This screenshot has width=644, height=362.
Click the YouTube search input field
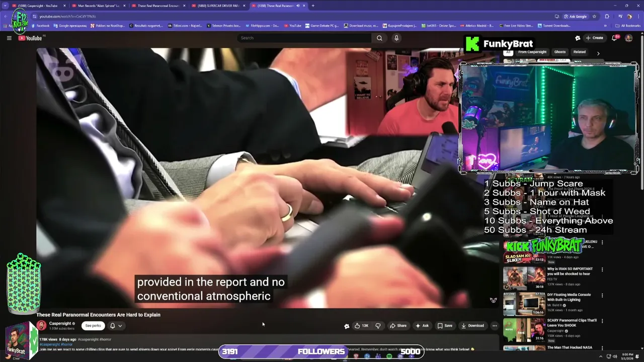point(304,38)
